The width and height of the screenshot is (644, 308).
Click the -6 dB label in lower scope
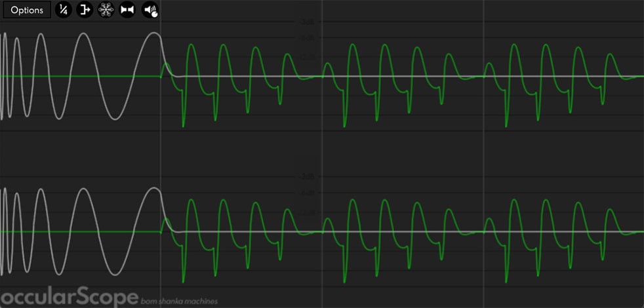click(x=307, y=193)
